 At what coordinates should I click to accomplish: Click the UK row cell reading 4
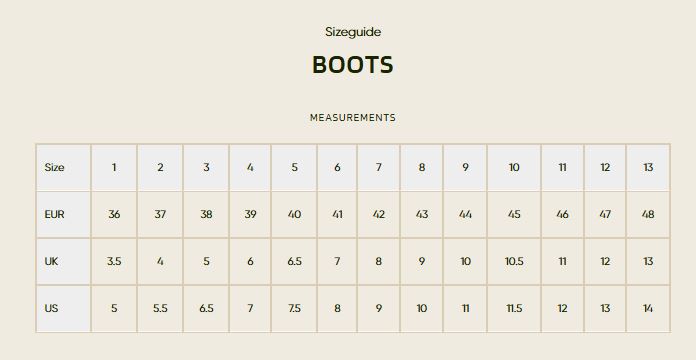pos(160,261)
